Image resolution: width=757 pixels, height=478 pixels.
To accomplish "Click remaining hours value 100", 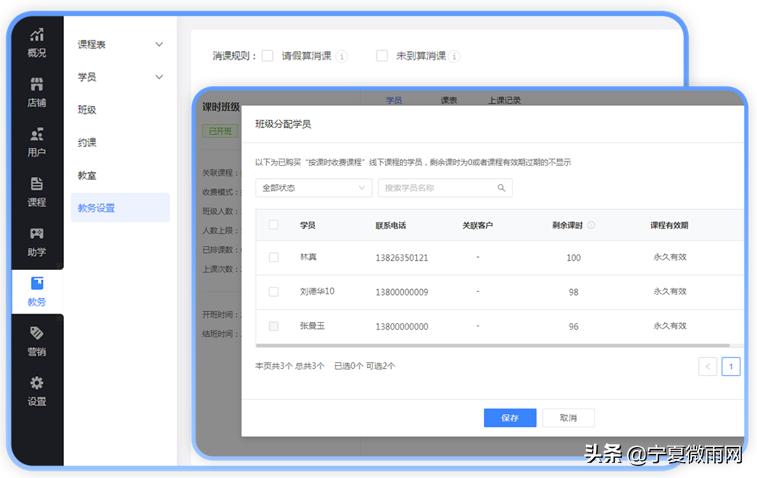I will click(574, 258).
